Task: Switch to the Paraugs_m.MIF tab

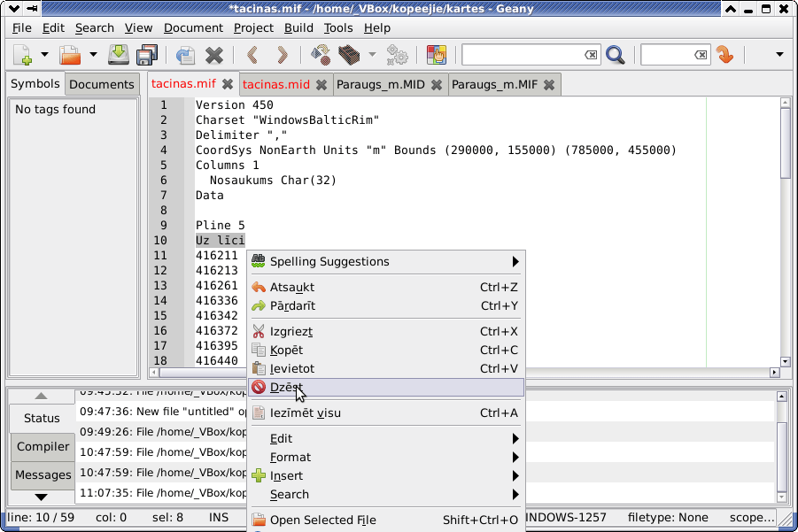Action: [495, 84]
